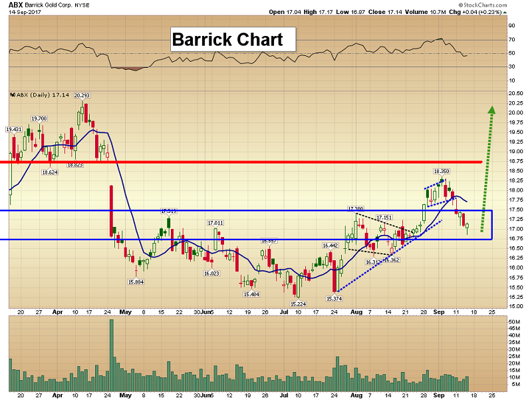Click the 30 level on RSI axis
The width and height of the screenshot is (532, 400).
(x=511, y=67)
